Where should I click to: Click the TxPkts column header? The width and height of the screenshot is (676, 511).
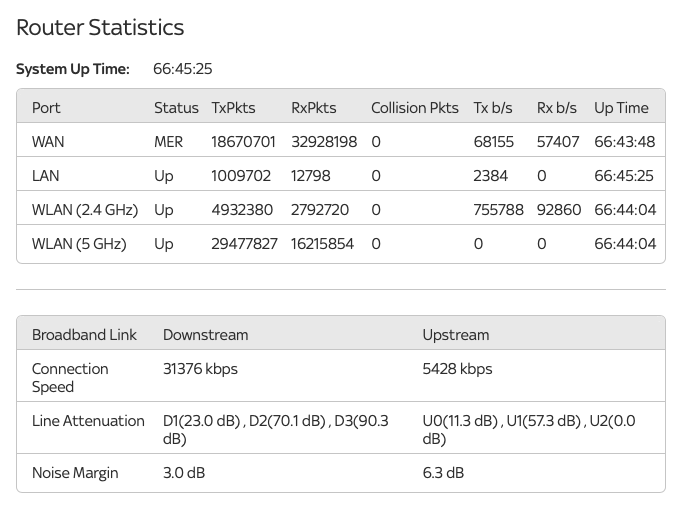(233, 108)
